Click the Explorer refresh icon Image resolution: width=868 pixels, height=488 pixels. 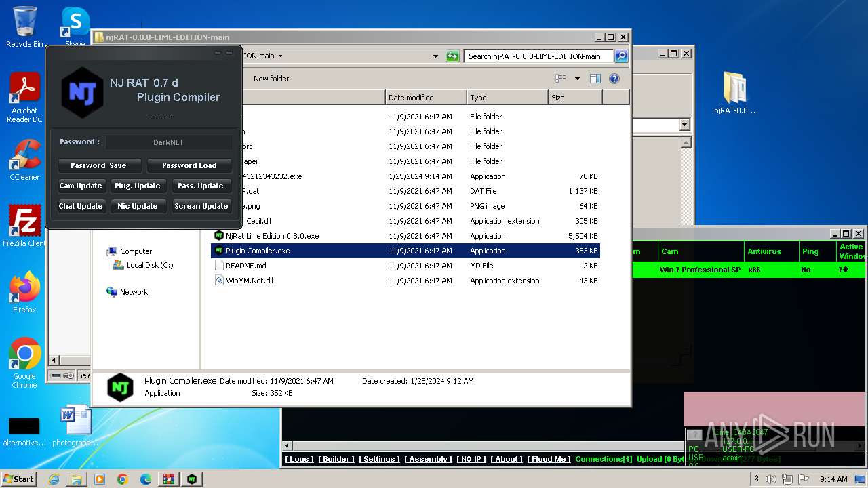coord(452,56)
